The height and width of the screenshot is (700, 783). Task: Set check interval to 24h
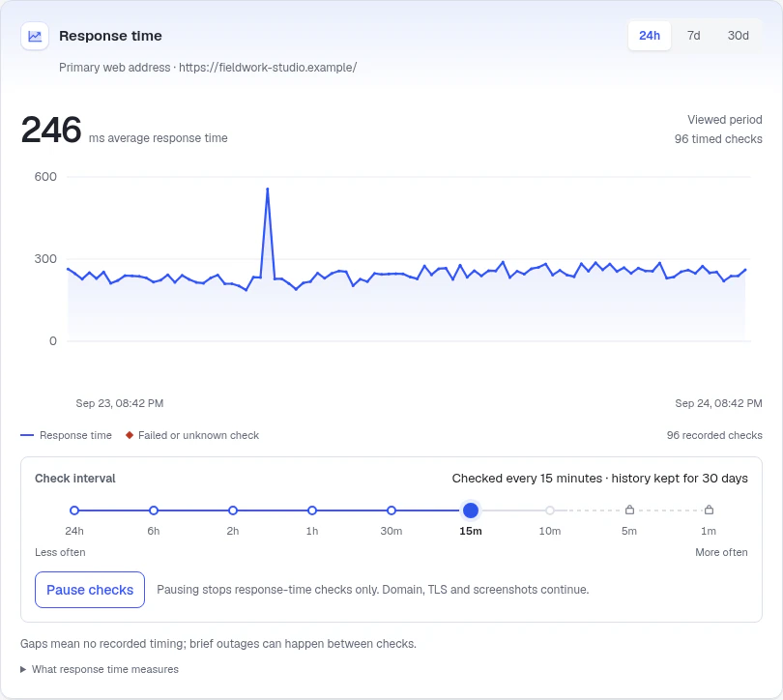pos(74,510)
